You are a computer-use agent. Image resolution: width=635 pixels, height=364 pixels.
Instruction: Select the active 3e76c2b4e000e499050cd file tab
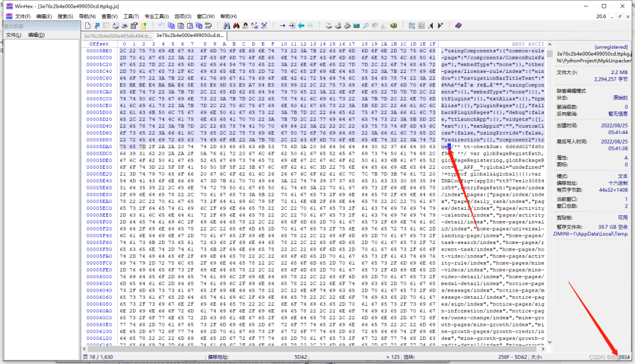click(x=189, y=35)
